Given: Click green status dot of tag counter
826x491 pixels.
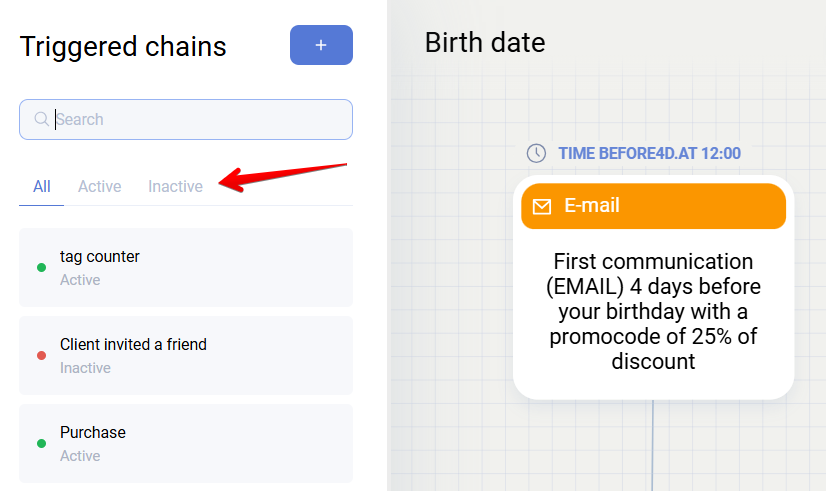Looking at the screenshot, I should [x=41, y=267].
